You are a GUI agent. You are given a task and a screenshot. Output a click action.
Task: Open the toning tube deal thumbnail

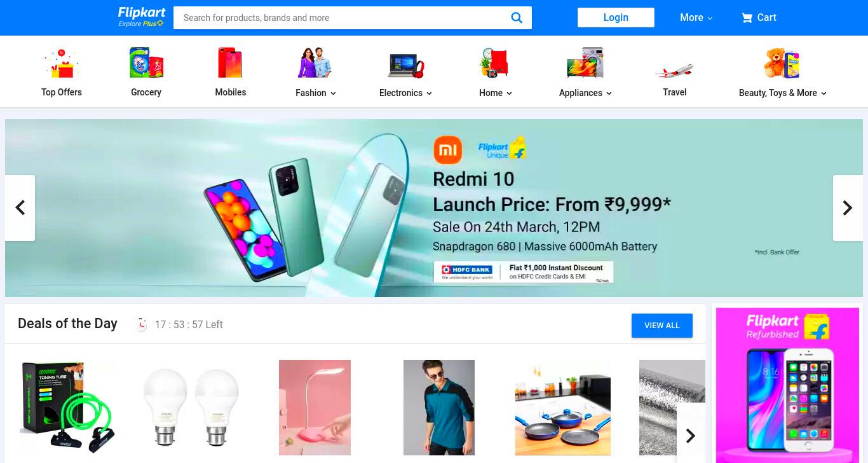[67, 407]
